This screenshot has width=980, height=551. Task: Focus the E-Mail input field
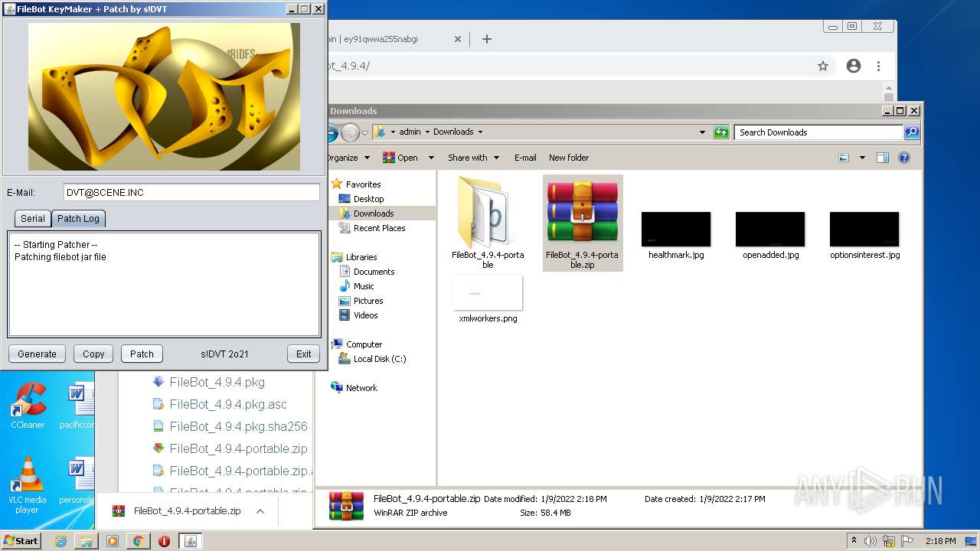(191, 193)
